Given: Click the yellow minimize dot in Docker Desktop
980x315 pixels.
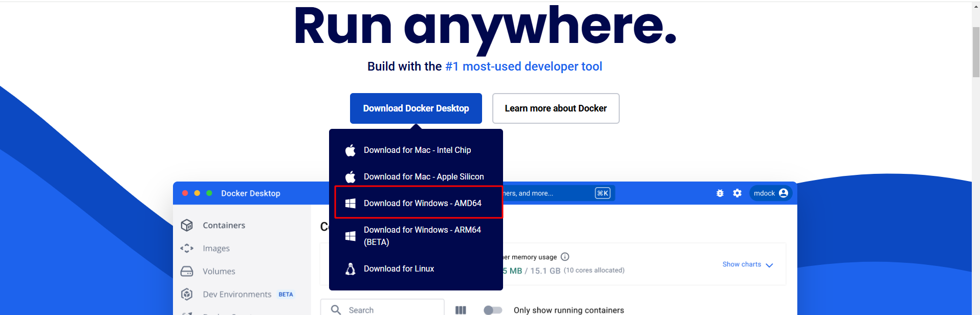Looking at the screenshot, I should (x=197, y=193).
